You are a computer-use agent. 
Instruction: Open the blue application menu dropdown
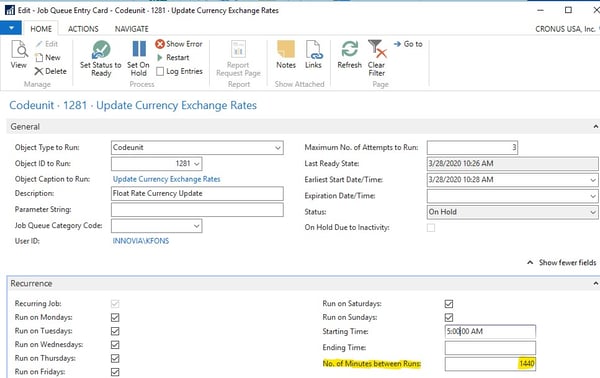11,28
